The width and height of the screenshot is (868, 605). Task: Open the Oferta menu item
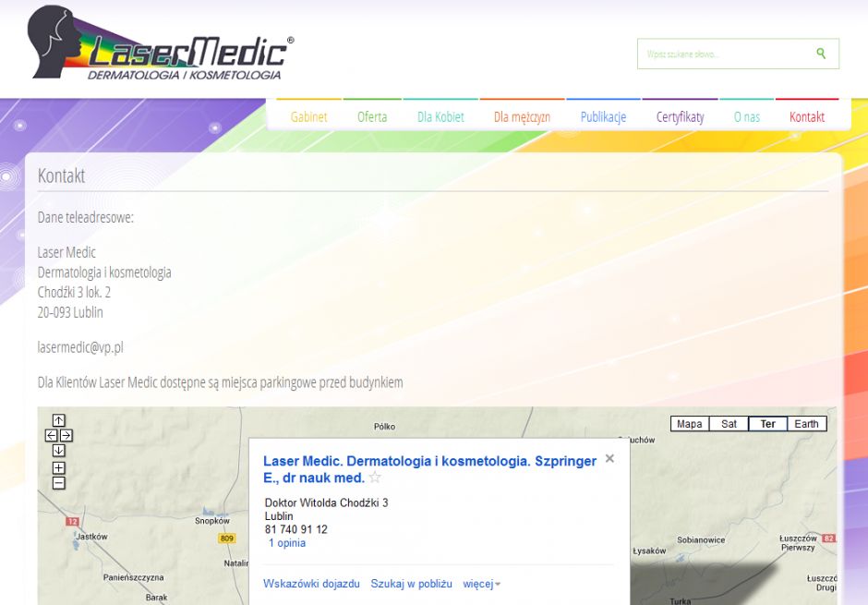(372, 116)
